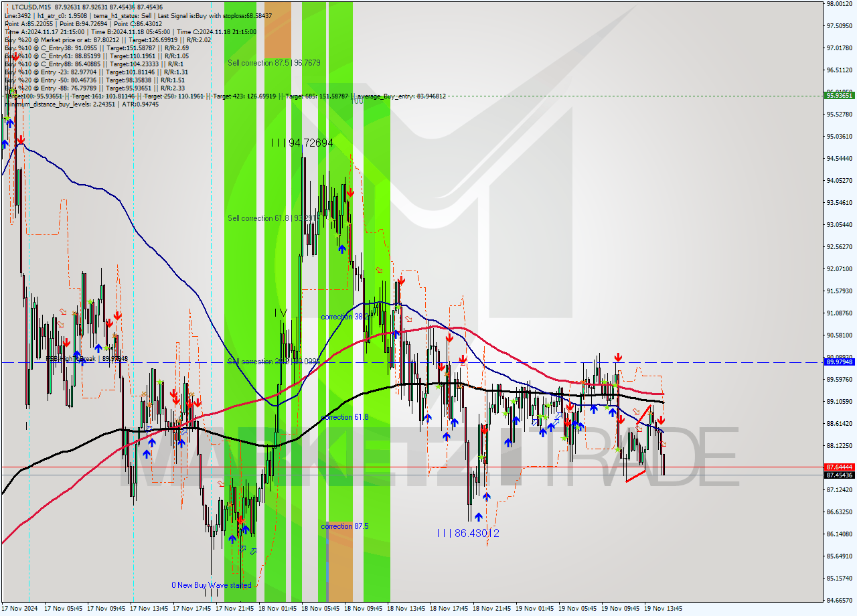Click the '18 Nov 09:45' time label
The height and width of the screenshot is (616, 857).
coord(363,609)
